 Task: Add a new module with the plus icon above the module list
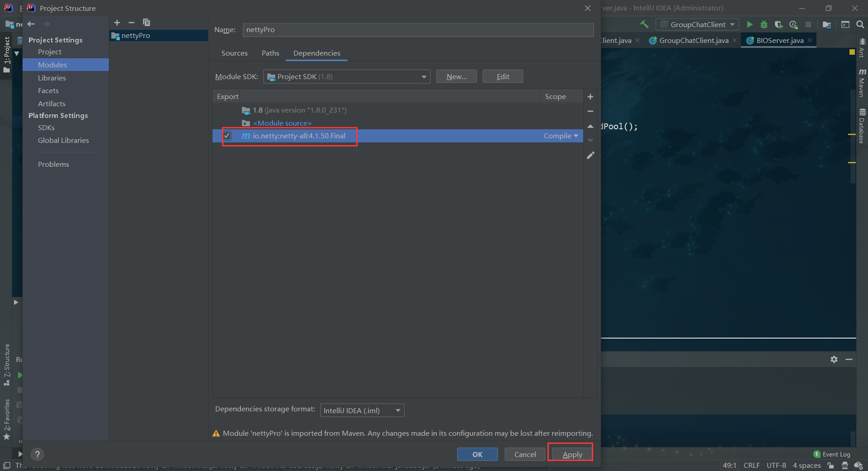point(117,23)
